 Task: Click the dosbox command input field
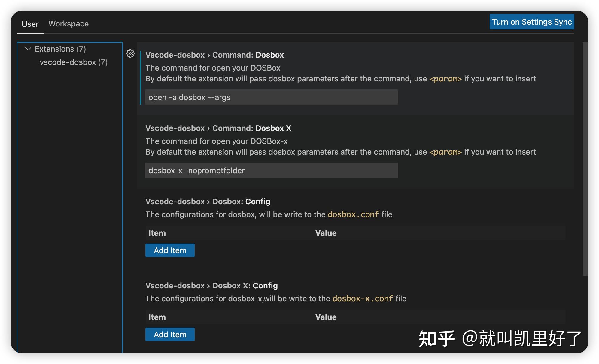270,97
